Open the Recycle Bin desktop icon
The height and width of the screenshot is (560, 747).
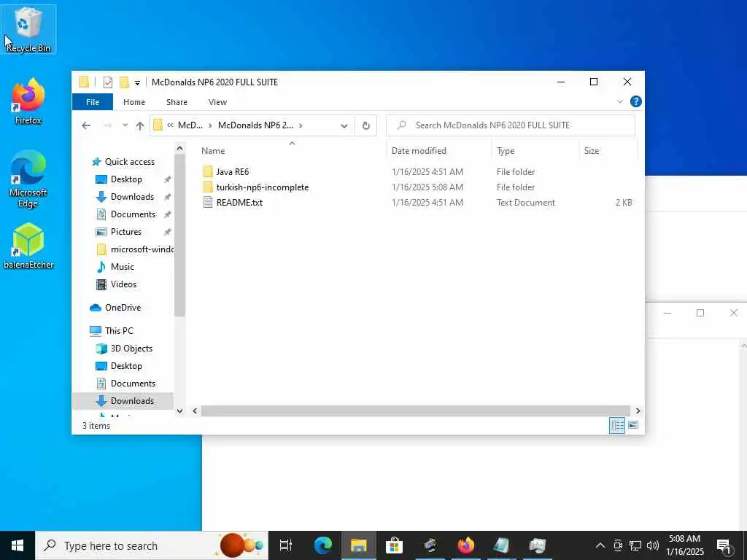click(28, 29)
